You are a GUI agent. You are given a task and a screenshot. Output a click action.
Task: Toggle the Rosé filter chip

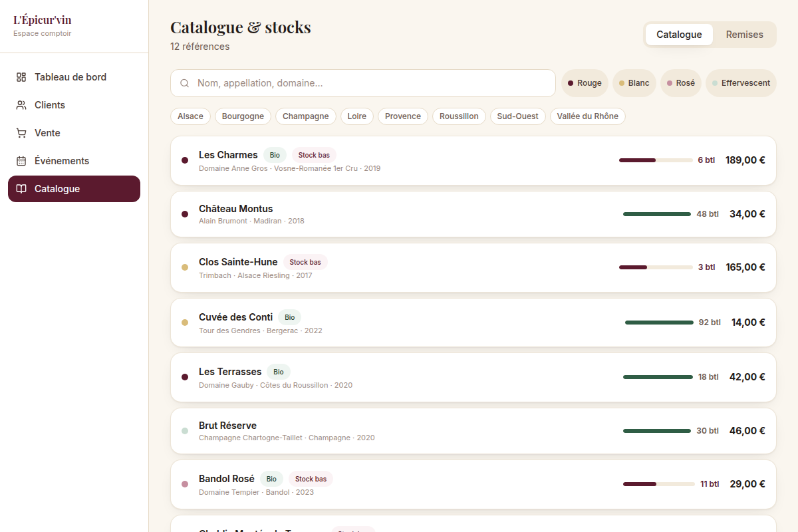click(681, 83)
